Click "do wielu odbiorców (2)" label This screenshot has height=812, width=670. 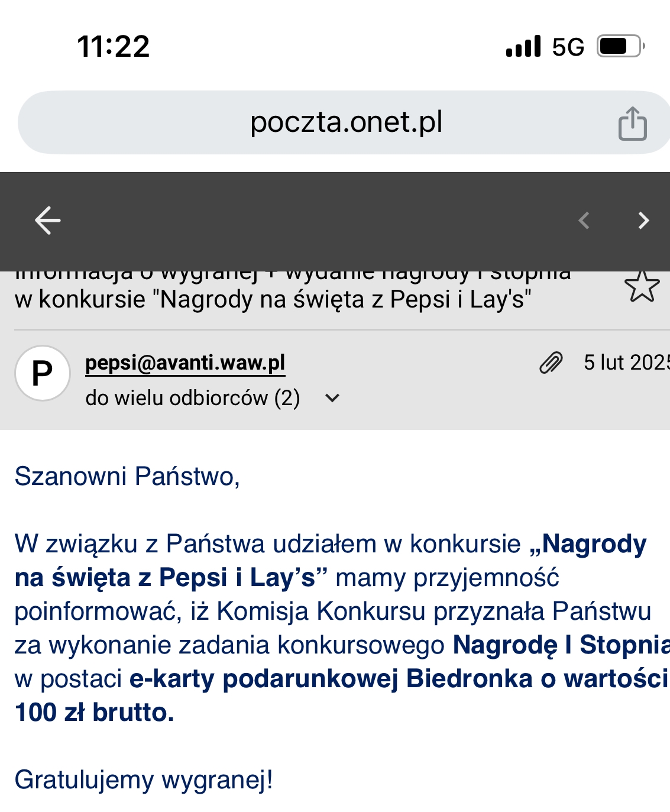coord(193,398)
